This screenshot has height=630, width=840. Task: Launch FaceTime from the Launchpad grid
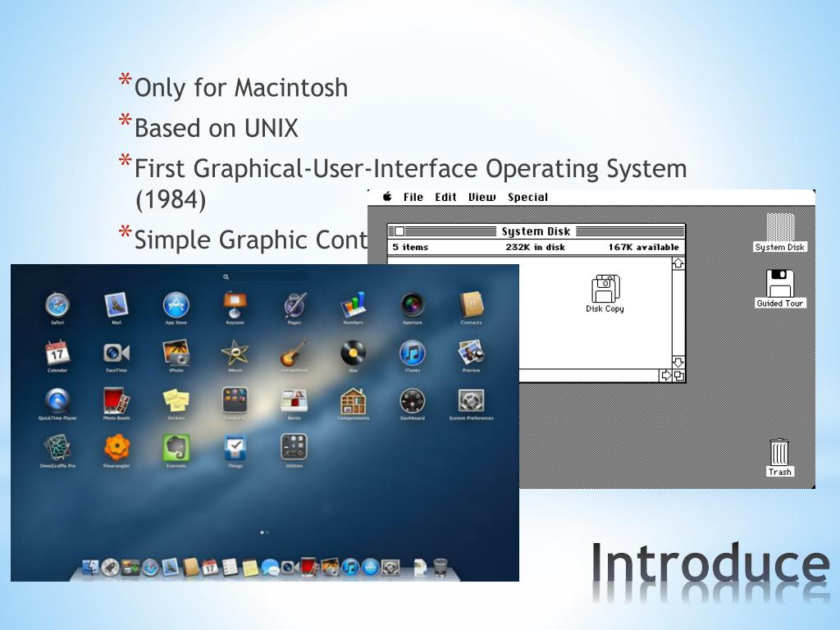tap(116, 353)
